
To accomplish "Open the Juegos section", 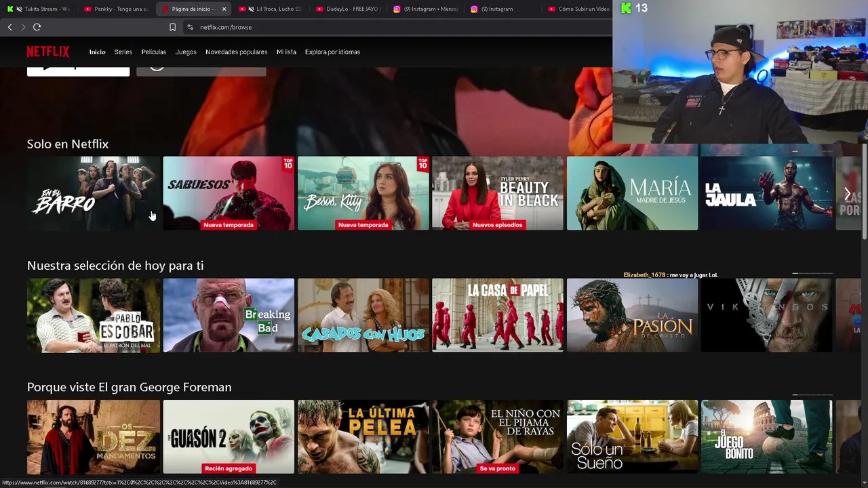I will click(x=186, y=52).
